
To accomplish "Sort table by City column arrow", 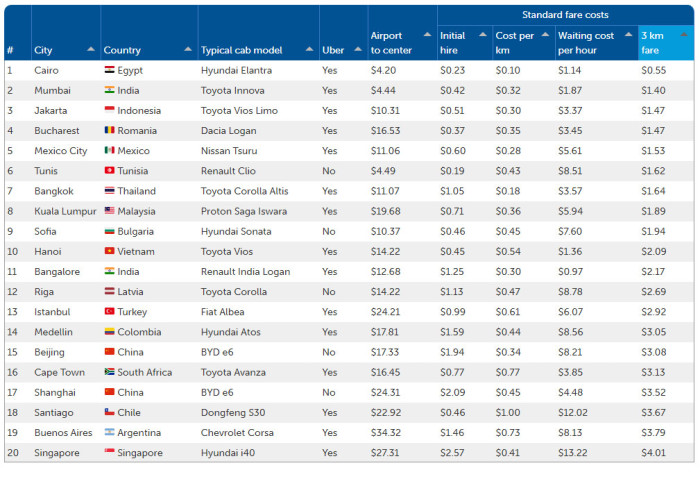I will 91,49.
